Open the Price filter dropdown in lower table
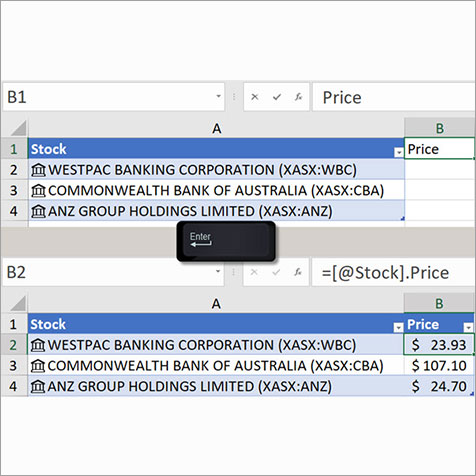Viewport: 476px width, 476px height. 468,328
